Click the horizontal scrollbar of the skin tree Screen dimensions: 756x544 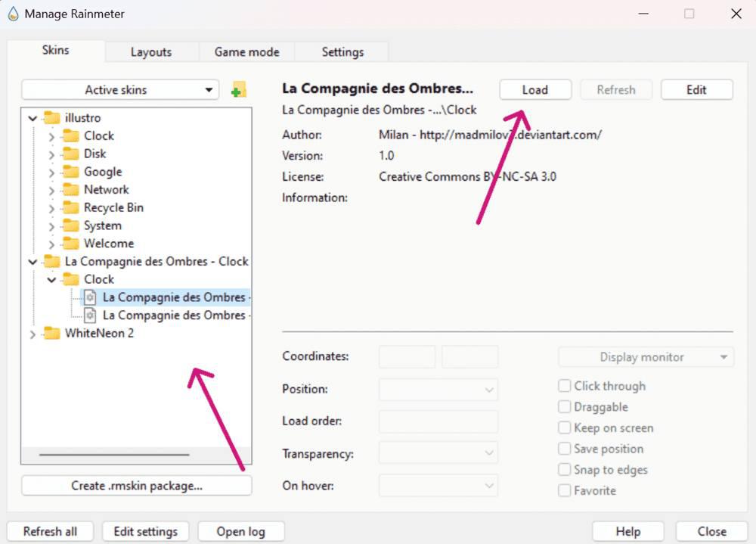(x=115, y=455)
